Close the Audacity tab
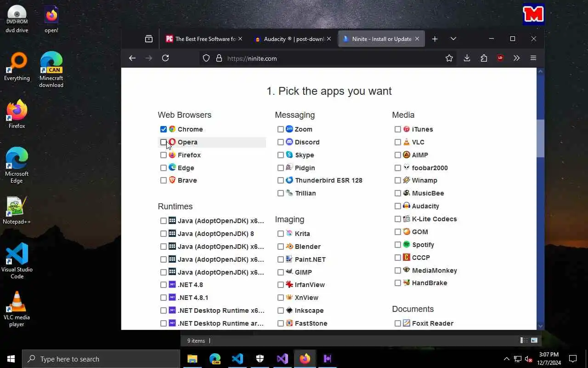 328,39
